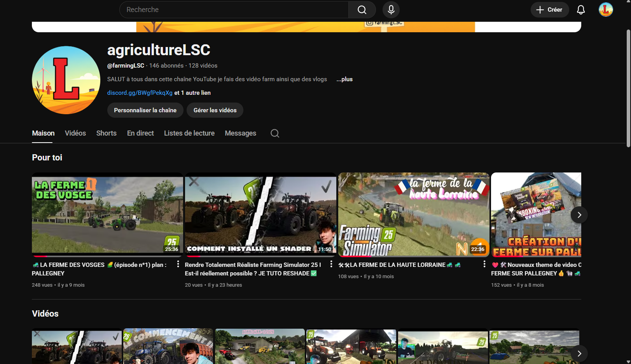Expand channel description with ...plus

coord(344,79)
